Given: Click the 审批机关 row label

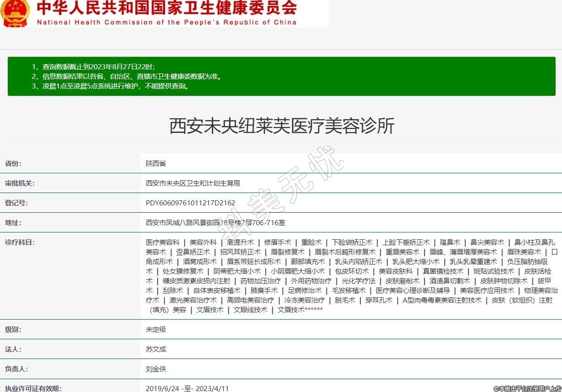Looking at the screenshot, I should pyautogui.click(x=20, y=183).
